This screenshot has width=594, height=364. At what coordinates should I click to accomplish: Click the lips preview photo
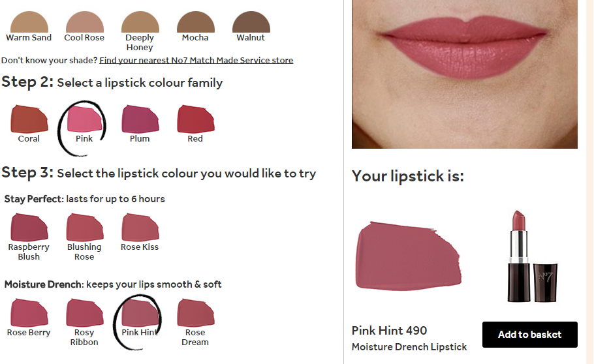click(x=465, y=74)
